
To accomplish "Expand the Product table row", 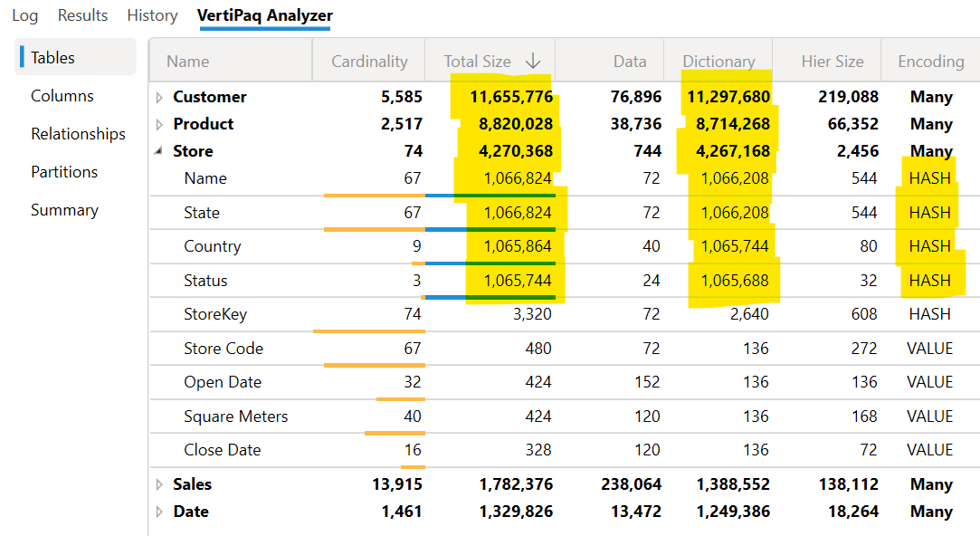I will tap(159, 124).
